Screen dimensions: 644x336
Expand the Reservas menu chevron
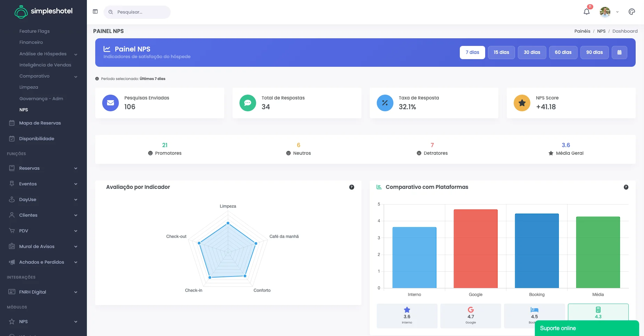76,168
